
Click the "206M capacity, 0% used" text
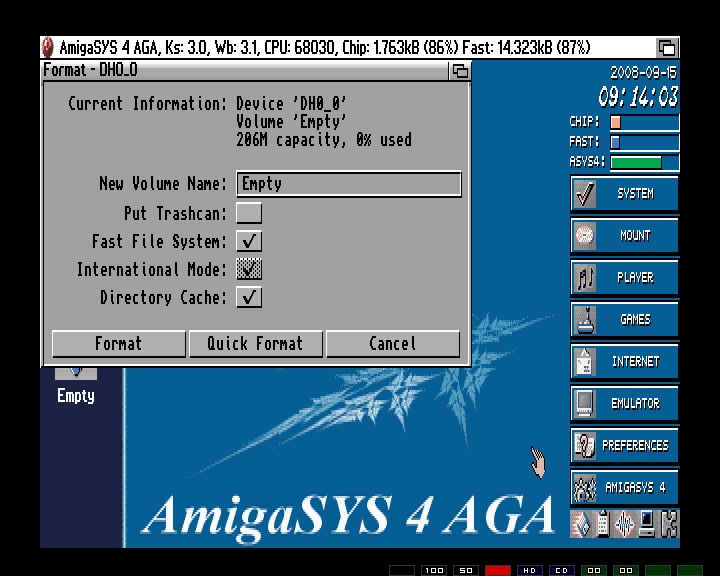coord(324,140)
